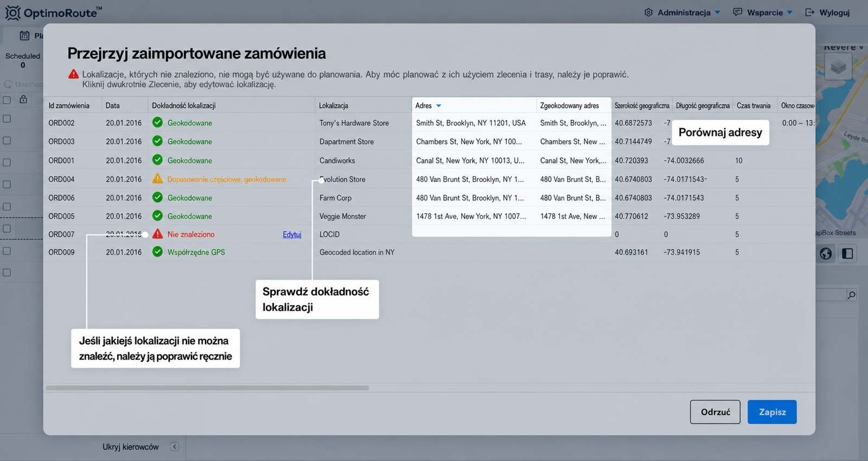Image resolution: width=868 pixels, height=461 pixels.
Task: Sort by Dokładność lokalizacji column header
Action: [x=232, y=105]
